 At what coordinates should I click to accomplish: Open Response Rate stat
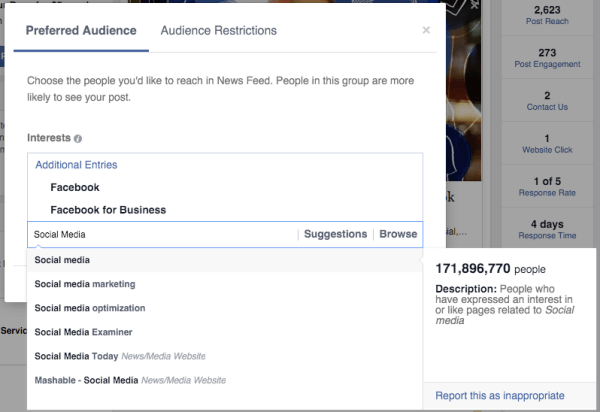547,187
